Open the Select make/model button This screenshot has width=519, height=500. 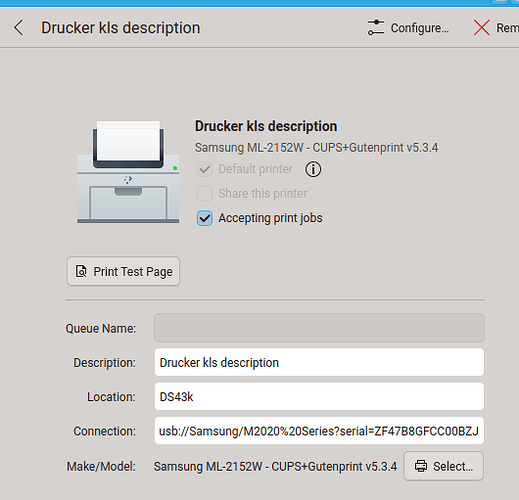tap(444, 466)
